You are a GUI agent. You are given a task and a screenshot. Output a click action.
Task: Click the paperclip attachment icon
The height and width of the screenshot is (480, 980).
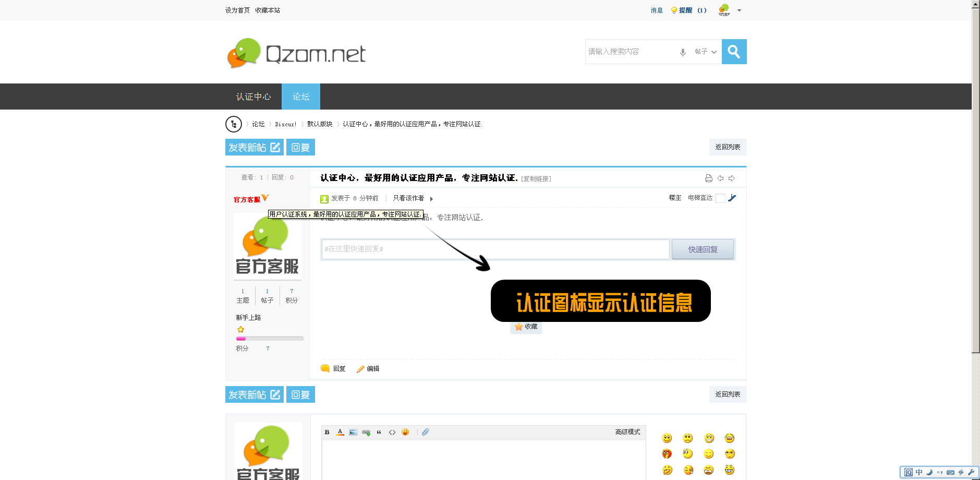(x=426, y=432)
